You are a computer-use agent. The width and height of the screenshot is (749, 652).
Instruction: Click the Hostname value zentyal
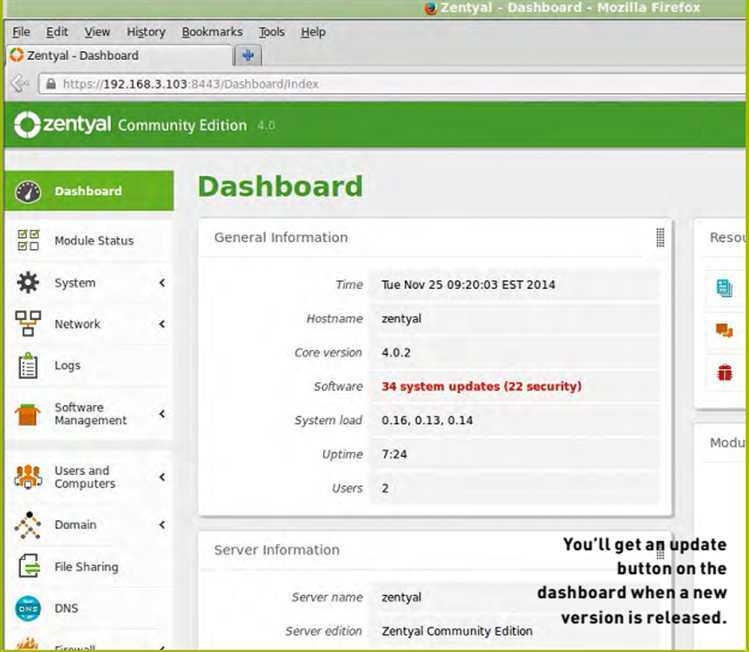401,319
